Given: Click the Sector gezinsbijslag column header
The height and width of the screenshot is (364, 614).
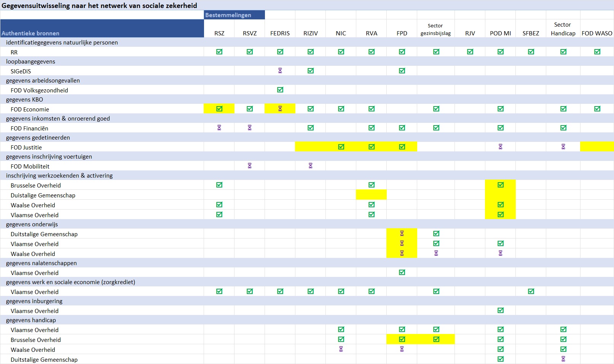Looking at the screenshot, I should click(435, 29).
